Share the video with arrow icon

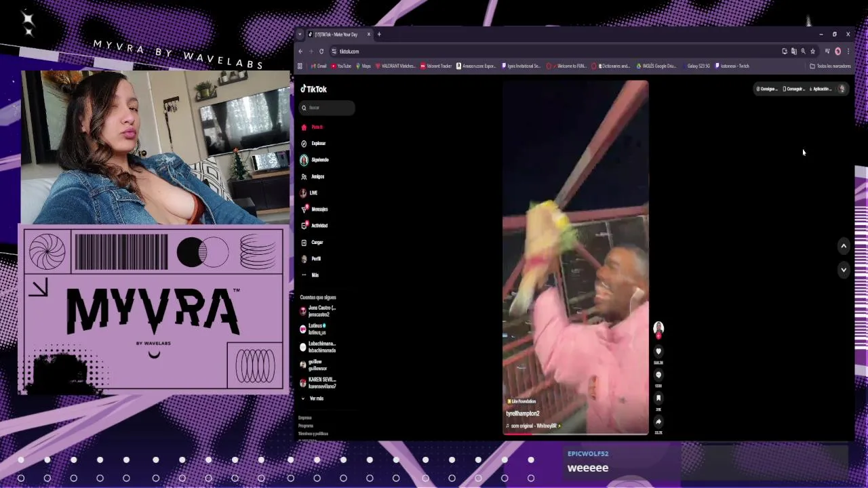pyautogui.click(x=658, y=422)
